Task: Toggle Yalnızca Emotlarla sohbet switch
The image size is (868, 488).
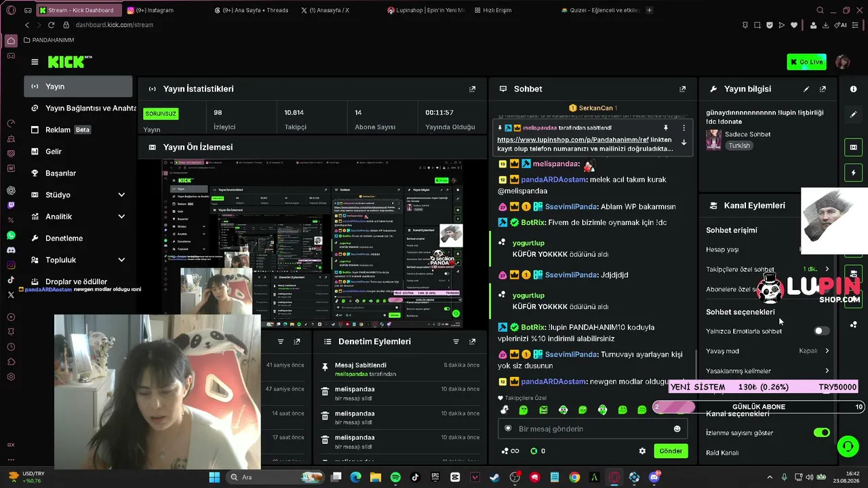Action: click(x=821, y=331)
